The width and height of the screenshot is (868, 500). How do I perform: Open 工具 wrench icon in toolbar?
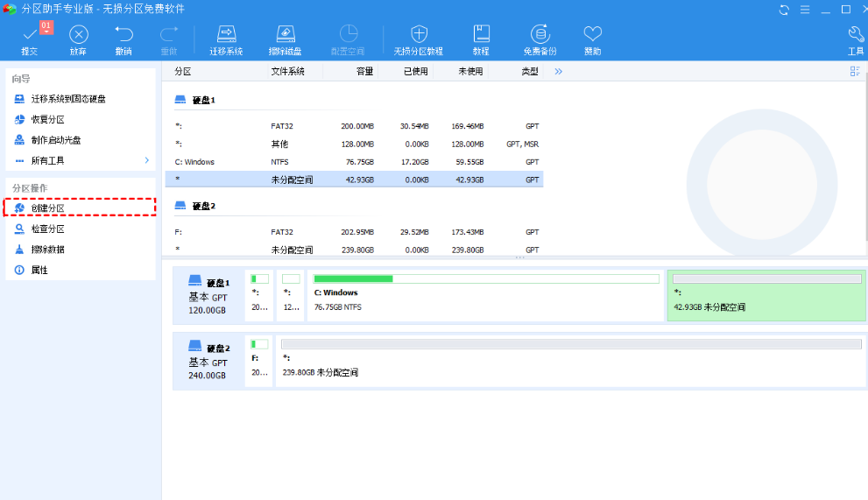pos(856,36)
